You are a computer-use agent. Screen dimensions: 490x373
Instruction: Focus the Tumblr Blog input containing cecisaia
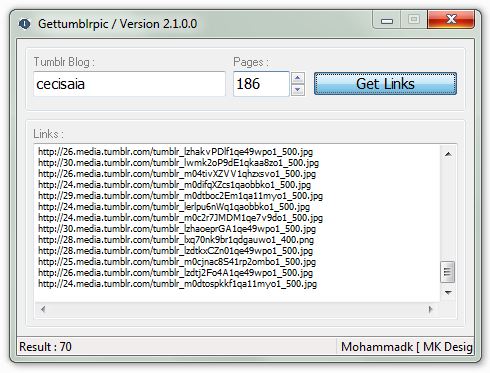[129, 84]
